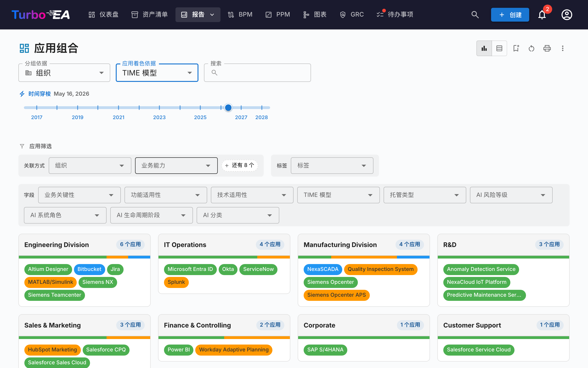Screen dimensions: 588x368
Task: Go to PPM section
Action: (278, 14)
